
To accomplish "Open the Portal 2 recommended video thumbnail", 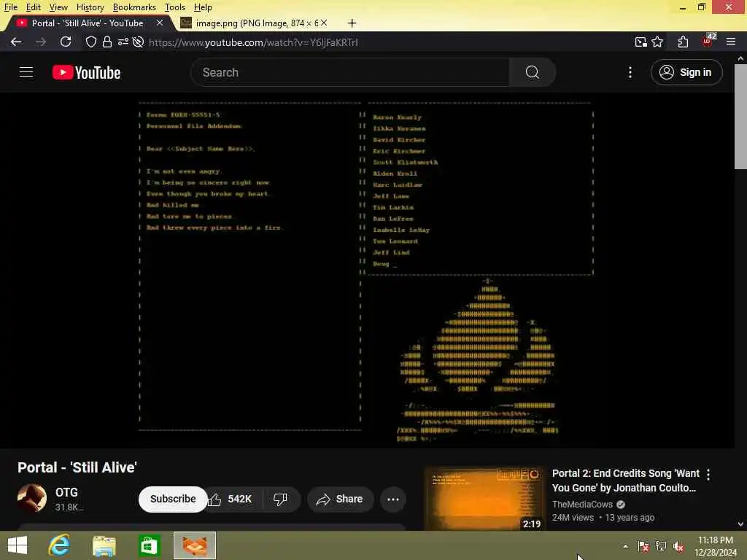I will coord(484,499).
